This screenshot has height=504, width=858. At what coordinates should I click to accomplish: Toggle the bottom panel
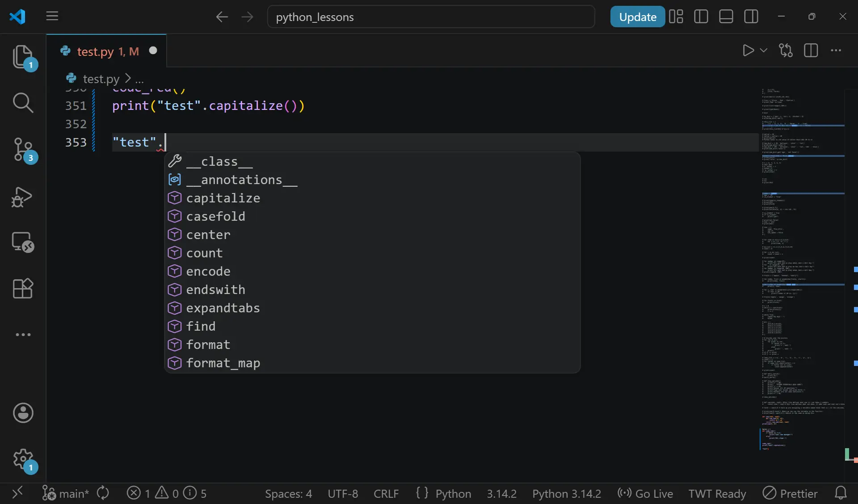[x=726, y=17]
